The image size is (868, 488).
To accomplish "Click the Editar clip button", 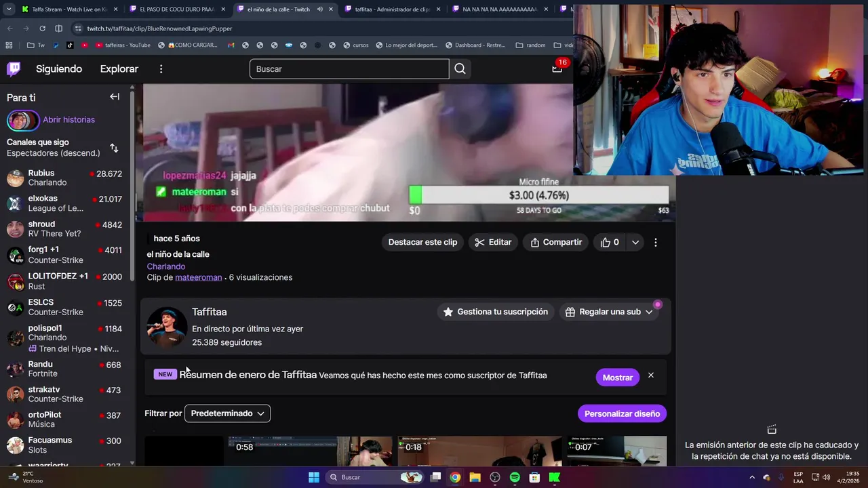I will click(493, 242).
